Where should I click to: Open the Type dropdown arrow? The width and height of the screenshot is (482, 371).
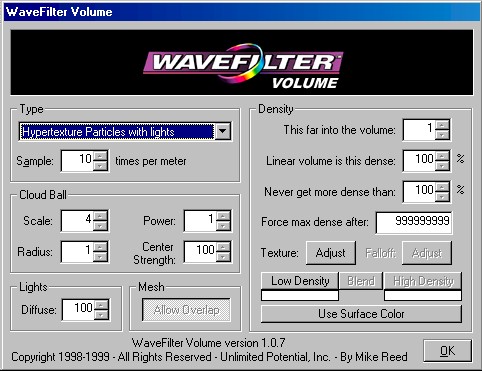[x=223, y=131]
